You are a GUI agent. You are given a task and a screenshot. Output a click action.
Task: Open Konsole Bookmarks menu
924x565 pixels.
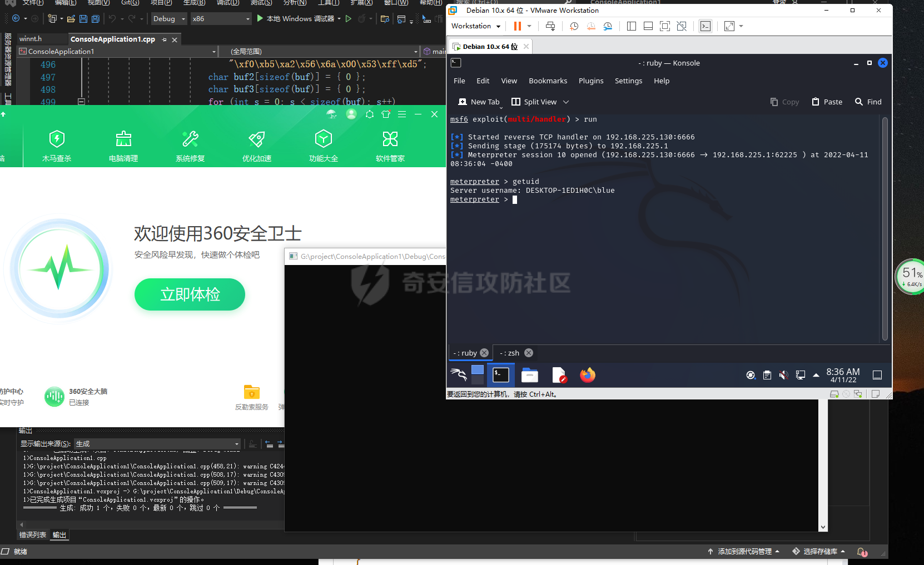[x=548, y=81]
